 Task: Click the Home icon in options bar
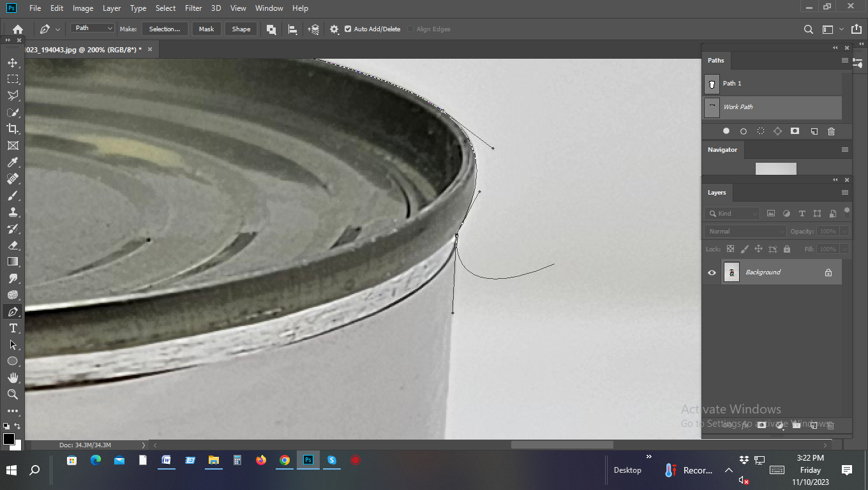pyautogui.click(x=18, y=29)
